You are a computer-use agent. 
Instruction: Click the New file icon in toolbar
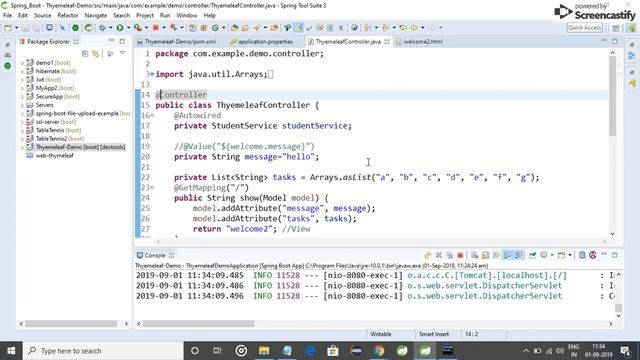(x=8, y=28)
